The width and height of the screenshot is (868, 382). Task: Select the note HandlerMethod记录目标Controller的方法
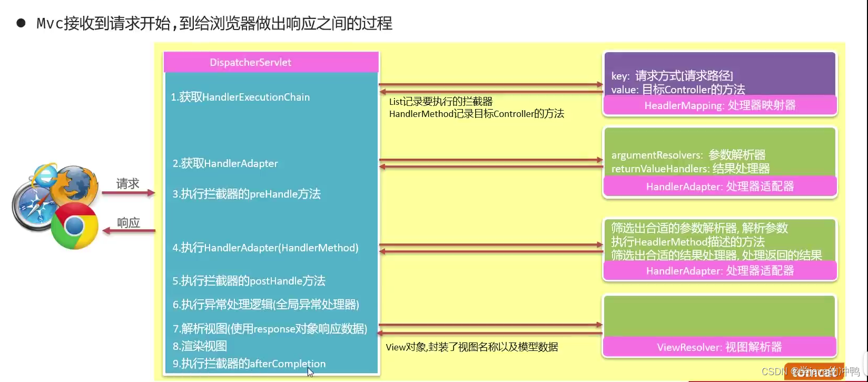[x=477, y=113]
